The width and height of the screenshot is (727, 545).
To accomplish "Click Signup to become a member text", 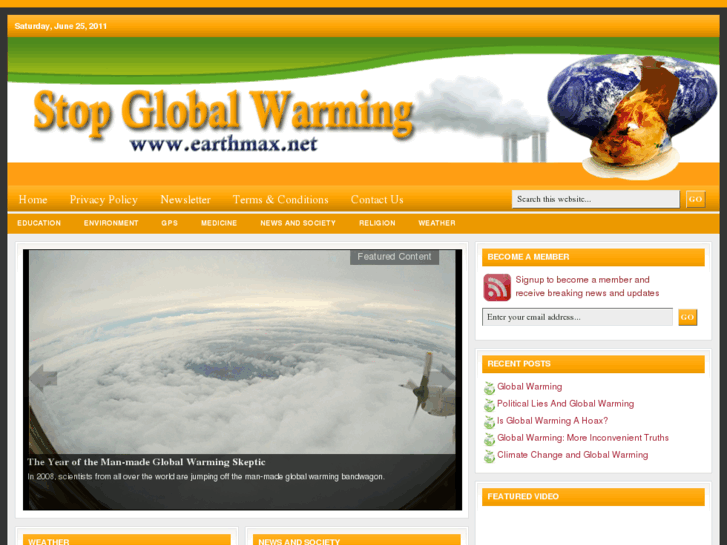I will (x=587, y=286).
